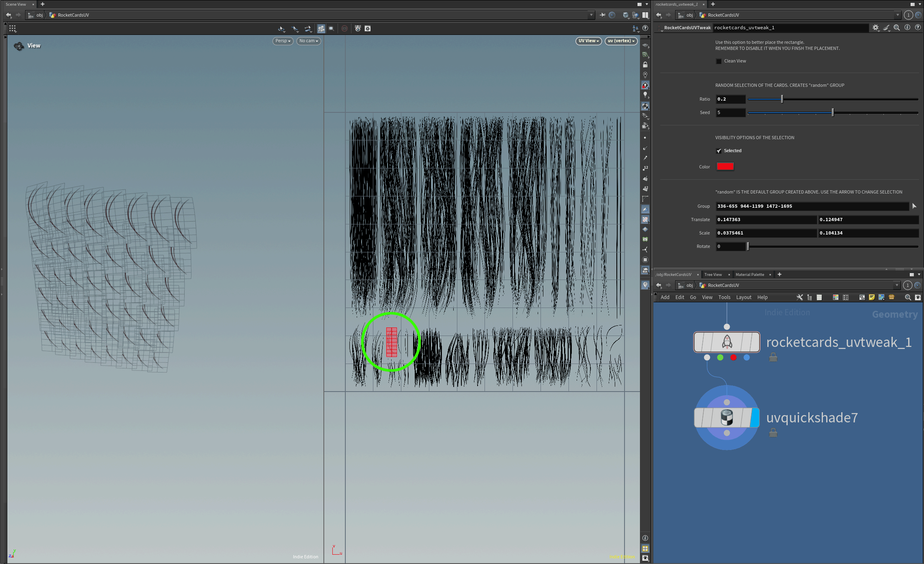Click the Group field with 336-655 ranges
The width and height of the screenshot is (924, 564).
click(812, 206)
